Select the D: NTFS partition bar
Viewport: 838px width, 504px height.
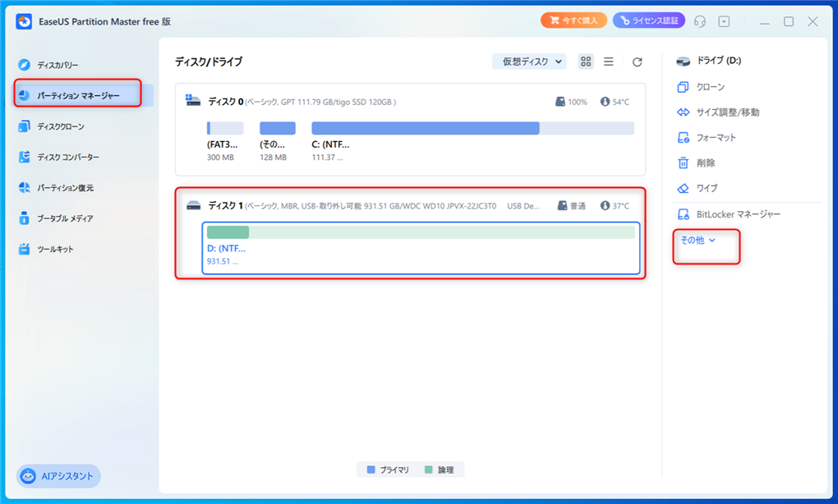(x=421, y=232)
